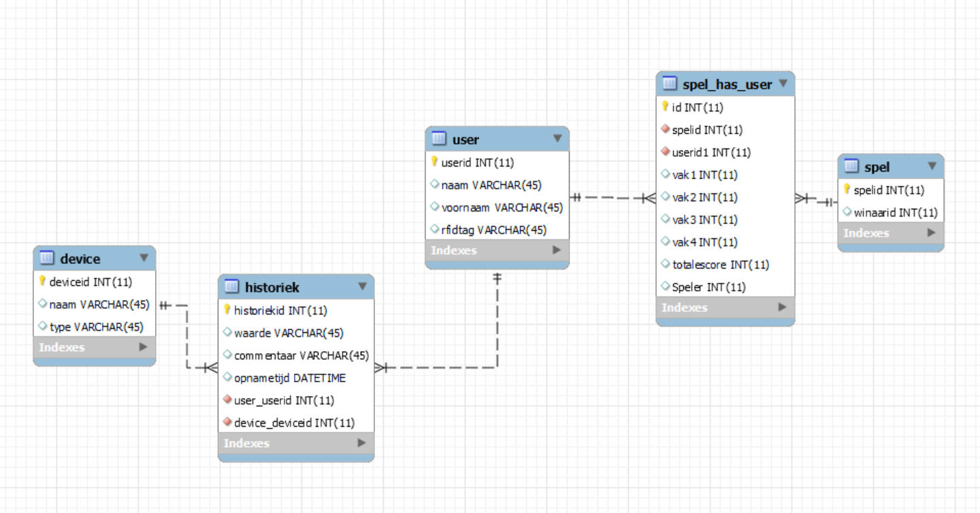Collapse the device table with its header arrow
Screen dimensions: 980x513
coord(144,258)
